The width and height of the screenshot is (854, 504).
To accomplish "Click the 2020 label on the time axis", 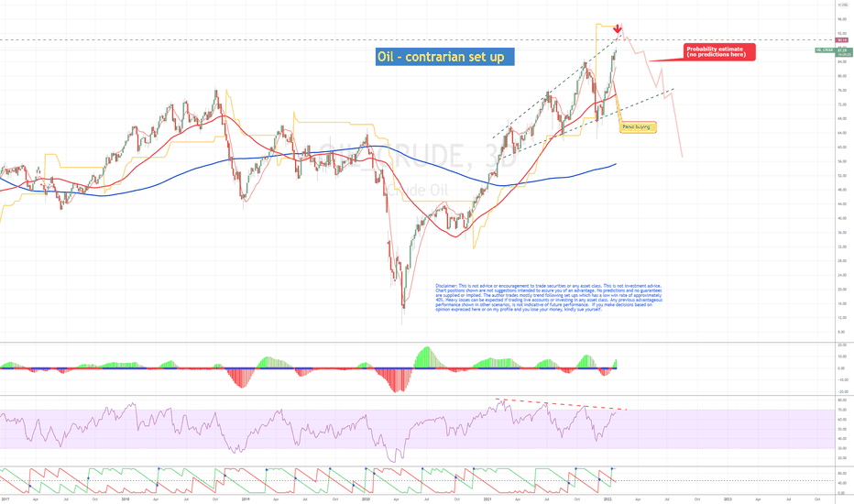I will coord(366,499).
